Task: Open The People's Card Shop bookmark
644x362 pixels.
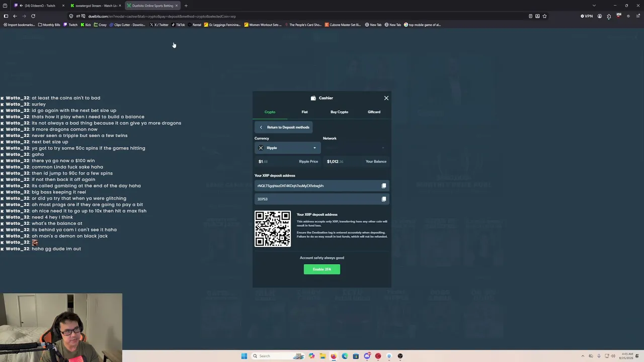Action: click(x=303, y=25)
